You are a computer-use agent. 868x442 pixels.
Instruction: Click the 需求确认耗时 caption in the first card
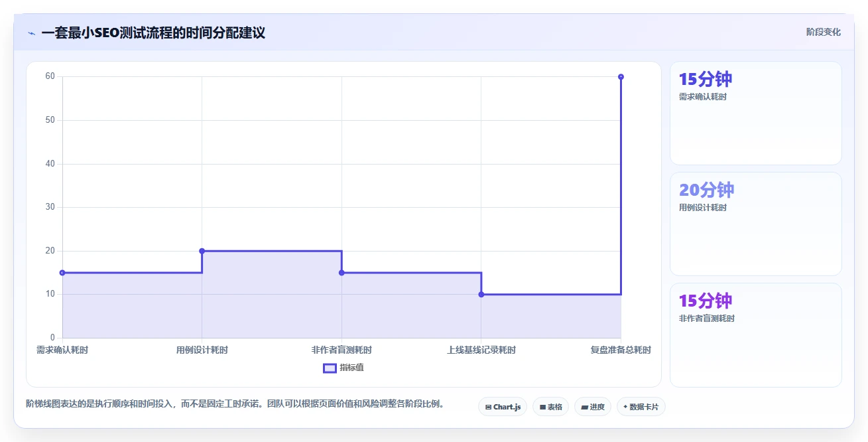pyautogui.click(x=703, y=97)
